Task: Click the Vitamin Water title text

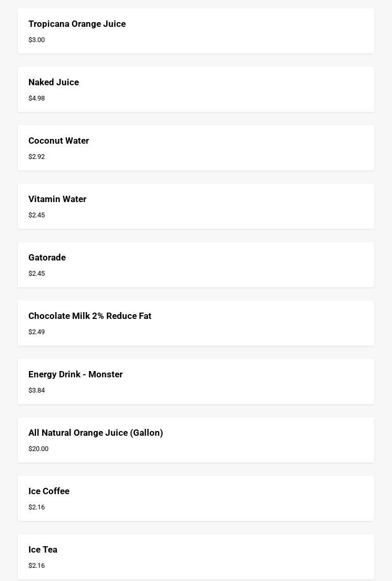Action: (x=57, y=199)
